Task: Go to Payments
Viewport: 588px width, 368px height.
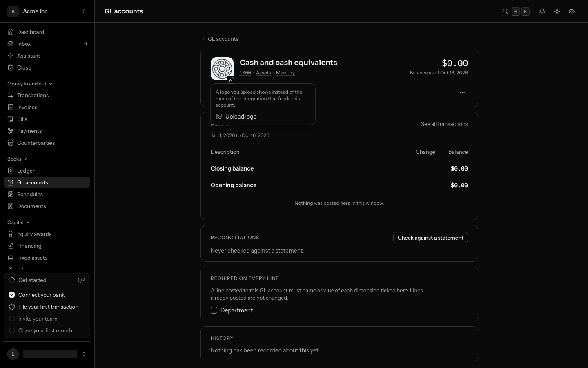Action: pyautogui.click(x=47, y=131)
